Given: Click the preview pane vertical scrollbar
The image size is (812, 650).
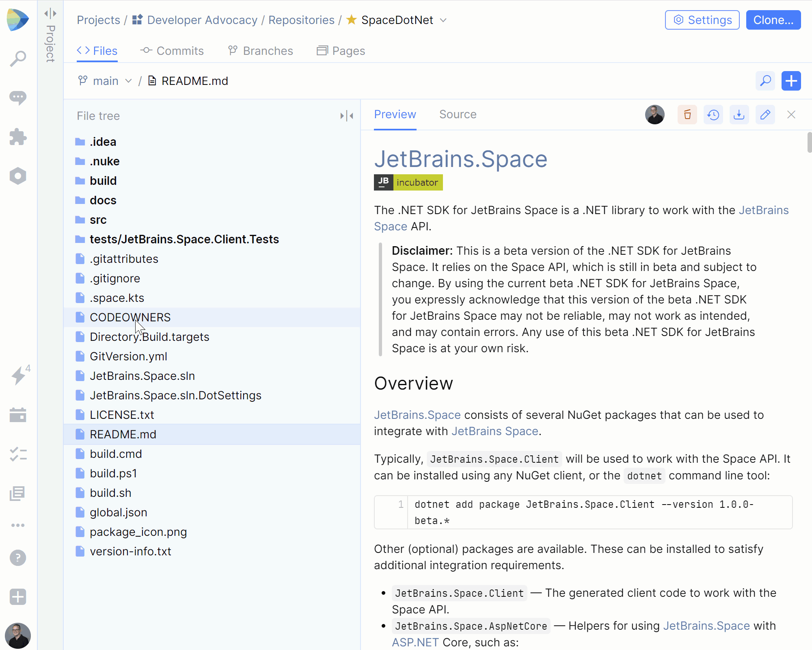Looking at the screenshot, I should (809, 142).
